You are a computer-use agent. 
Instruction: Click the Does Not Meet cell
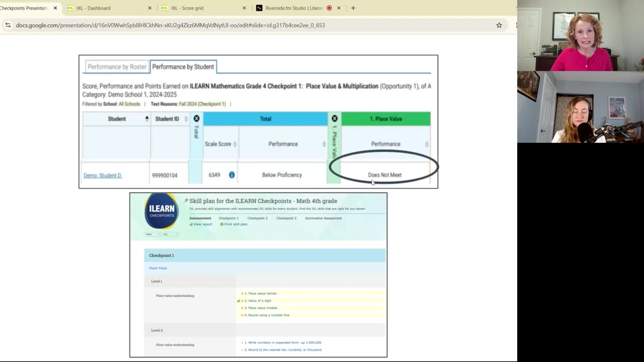pyautogui.click(x=385, y=175)
